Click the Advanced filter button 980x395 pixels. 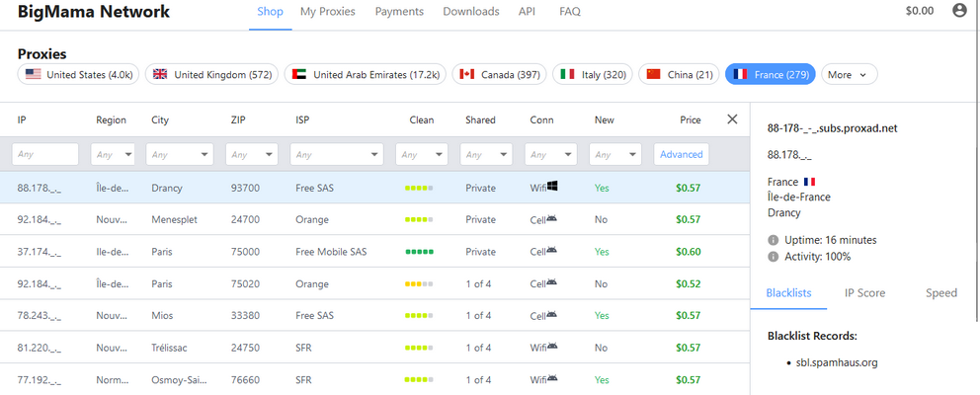(x=682, y=154)
